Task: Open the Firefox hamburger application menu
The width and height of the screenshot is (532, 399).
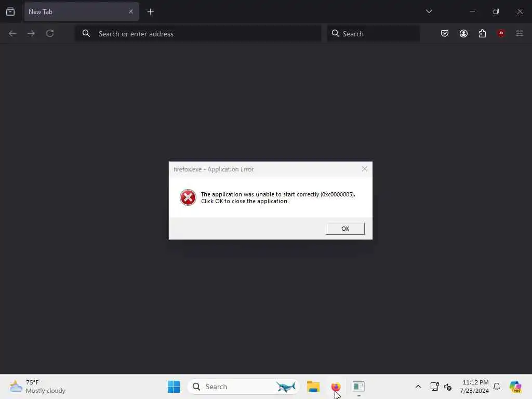Action: 520,33
